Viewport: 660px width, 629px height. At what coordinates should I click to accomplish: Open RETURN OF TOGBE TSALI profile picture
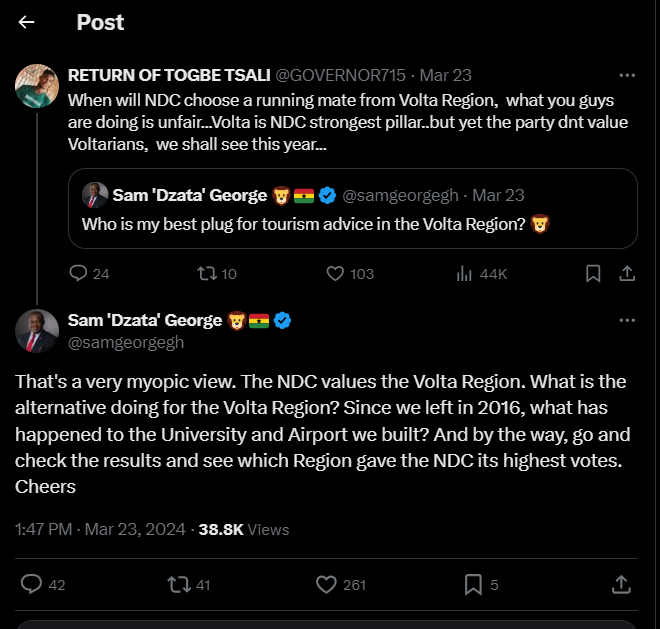click(36, 86)
